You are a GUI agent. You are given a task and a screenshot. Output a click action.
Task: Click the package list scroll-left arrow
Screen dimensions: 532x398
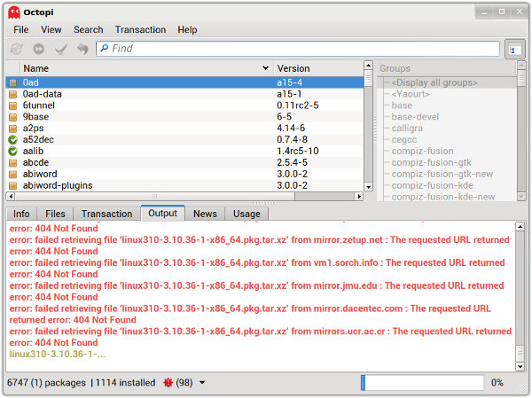click(12, 197)
